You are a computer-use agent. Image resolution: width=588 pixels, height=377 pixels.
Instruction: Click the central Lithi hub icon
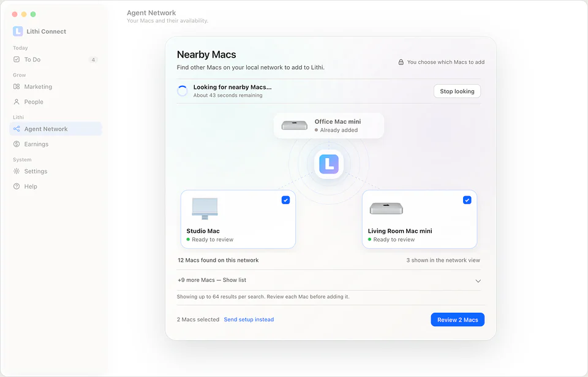pyautogui.click(x=329, y=164)
